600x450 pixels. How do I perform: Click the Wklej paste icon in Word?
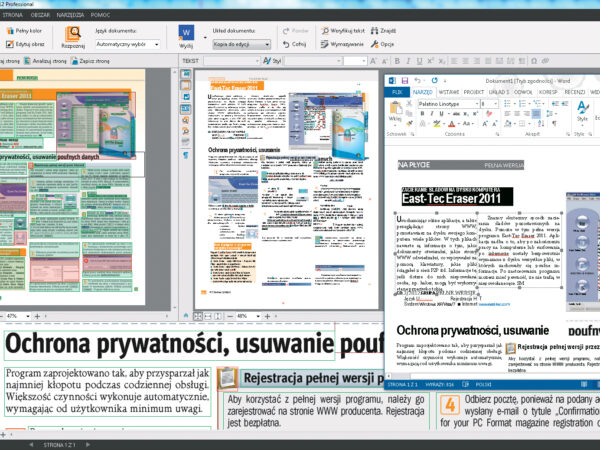396,113
